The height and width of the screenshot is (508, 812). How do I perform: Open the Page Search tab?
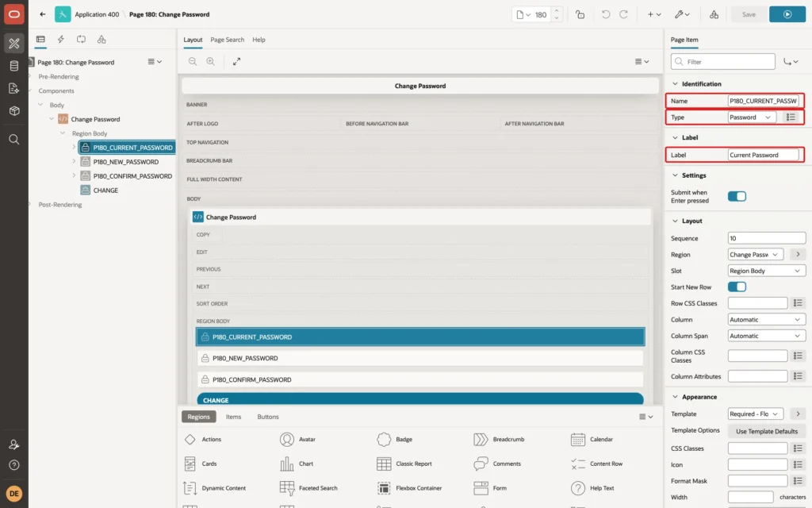(227, 40)
